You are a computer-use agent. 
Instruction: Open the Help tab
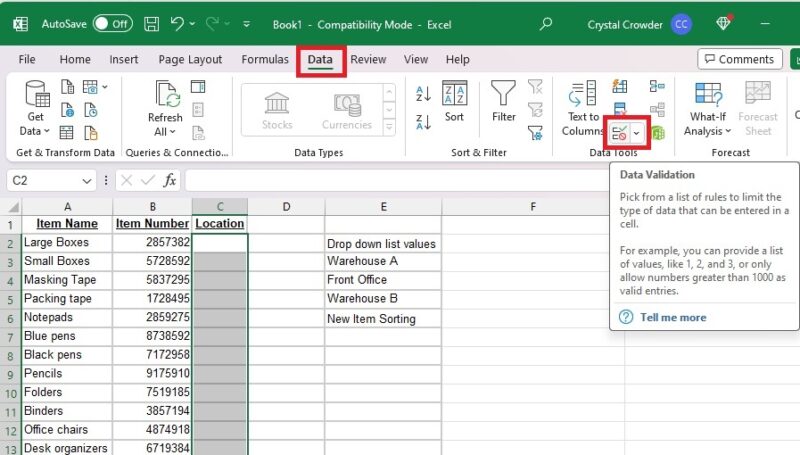(x=457, y=59)
